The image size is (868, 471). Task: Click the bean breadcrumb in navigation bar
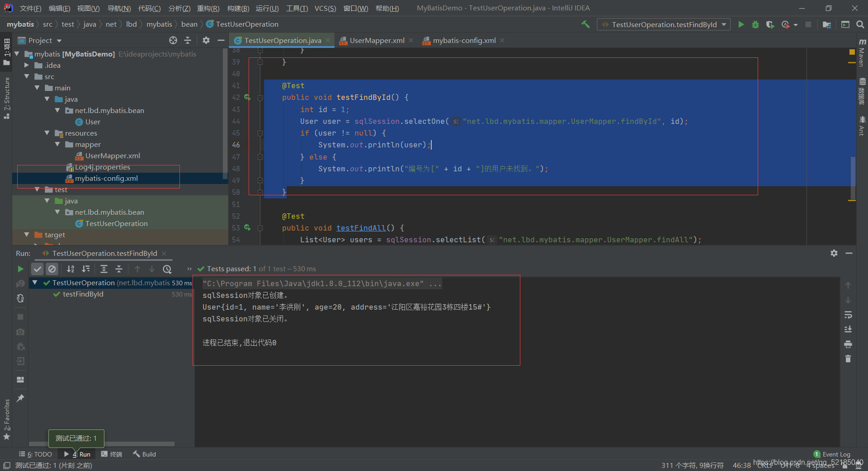189,24
